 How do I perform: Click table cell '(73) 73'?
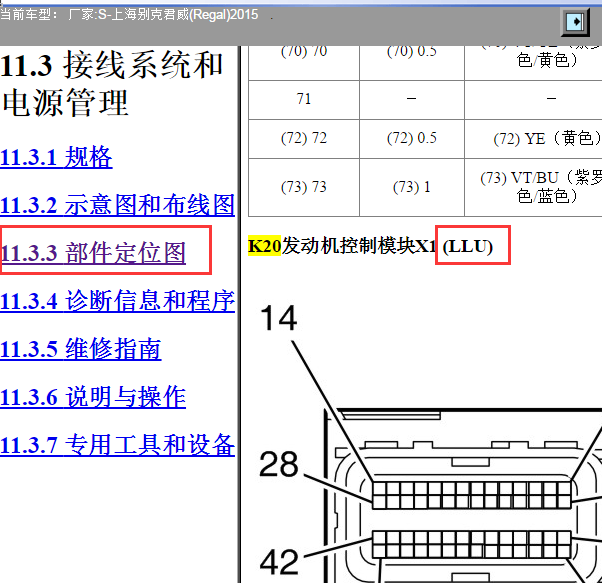pos(304,187)
